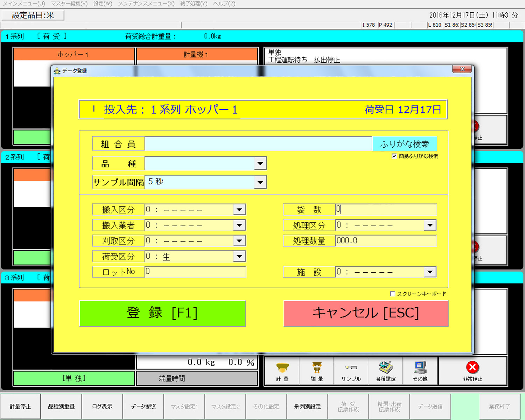Open the サンプル sample icon
525x420 pixels.
point(351,371)
